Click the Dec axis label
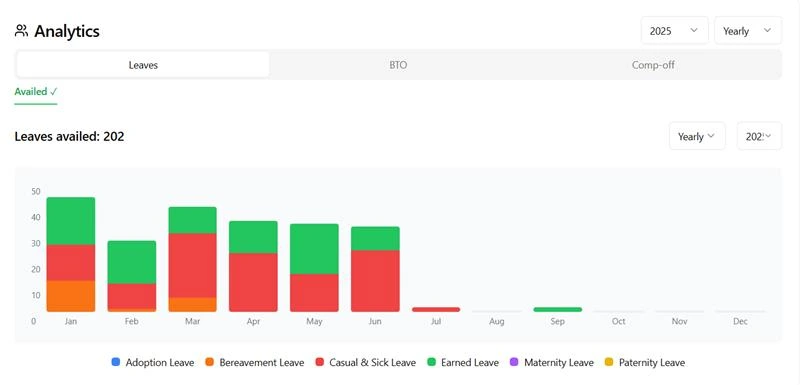 (x=740, y=321)
